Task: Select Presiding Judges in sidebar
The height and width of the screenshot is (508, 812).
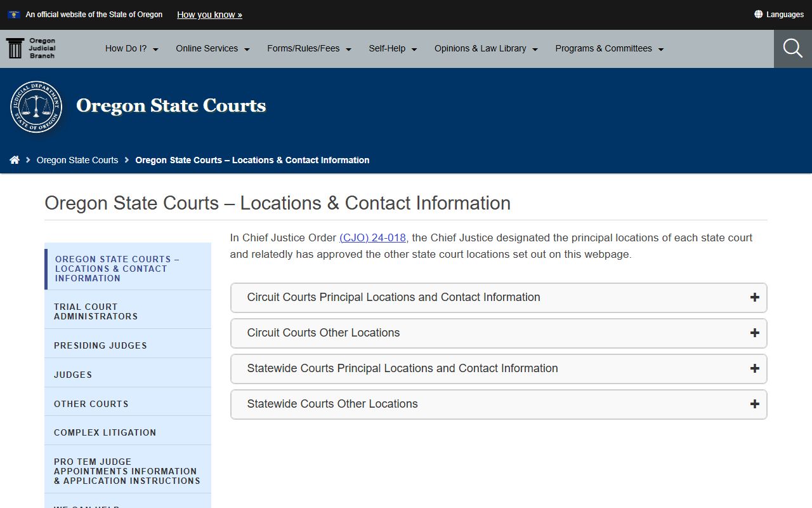Action: tap(128, 345)
